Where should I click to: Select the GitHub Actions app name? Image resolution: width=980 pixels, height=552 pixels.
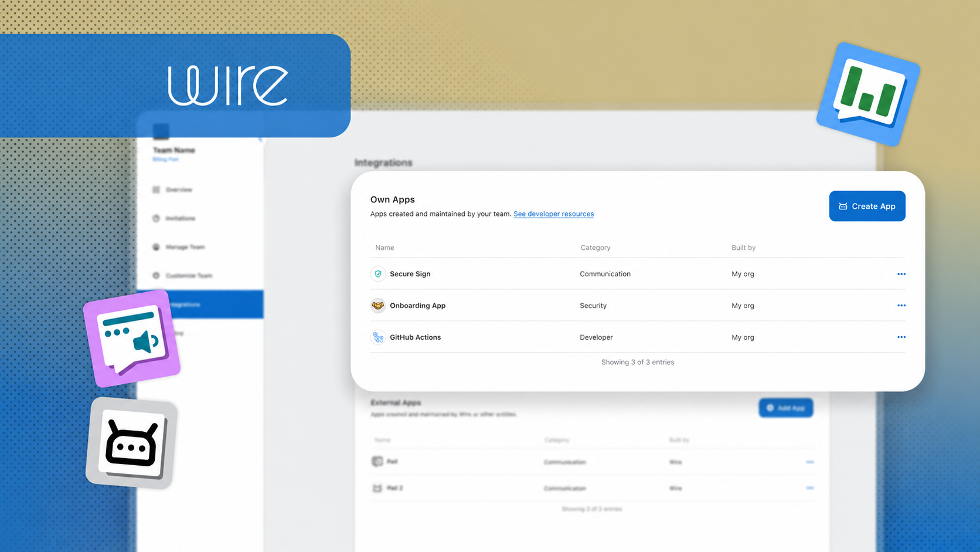pyautogui.click(x=416, y=337)
